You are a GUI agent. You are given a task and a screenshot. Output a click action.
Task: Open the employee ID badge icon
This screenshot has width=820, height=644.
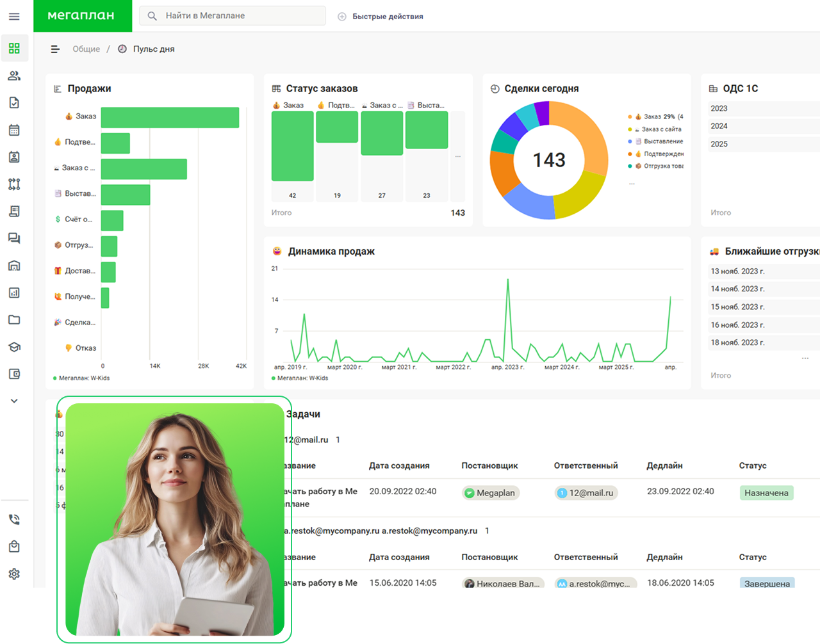(14, 157)
